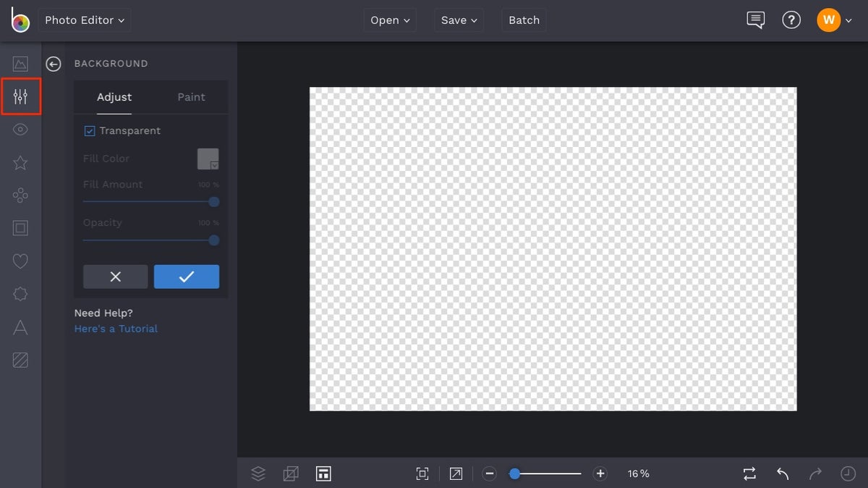Undo the last action
This screenshot has height=488, width=868.
pos(782,474)
